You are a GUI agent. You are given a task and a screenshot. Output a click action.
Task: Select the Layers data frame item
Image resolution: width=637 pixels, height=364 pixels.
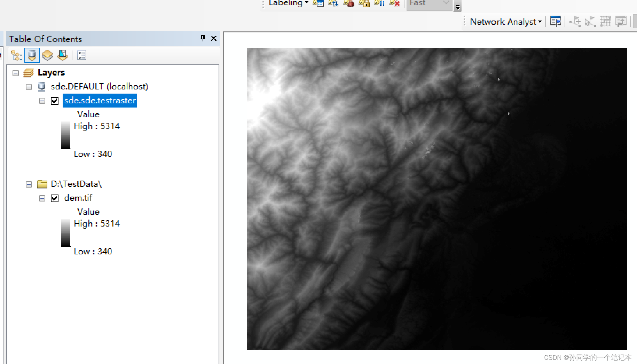click(51, 73)
